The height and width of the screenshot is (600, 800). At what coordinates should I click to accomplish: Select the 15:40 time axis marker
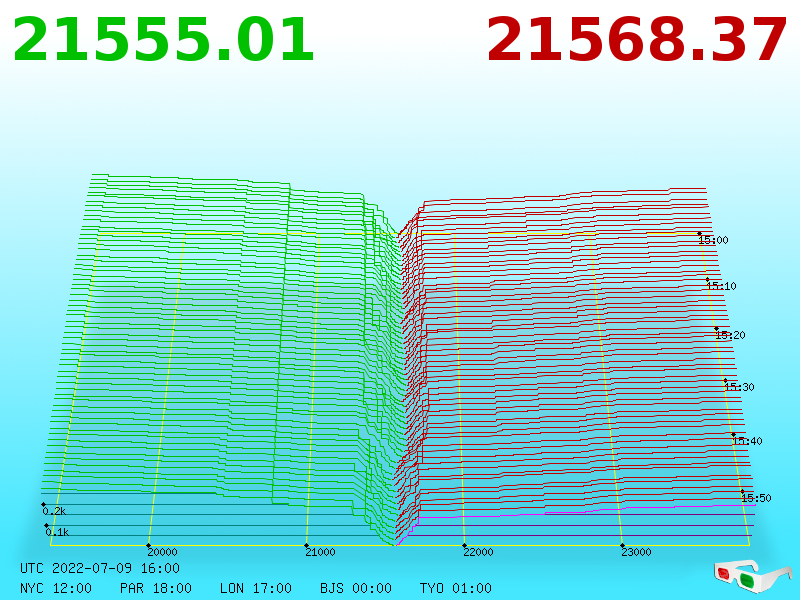pos(747,441)
